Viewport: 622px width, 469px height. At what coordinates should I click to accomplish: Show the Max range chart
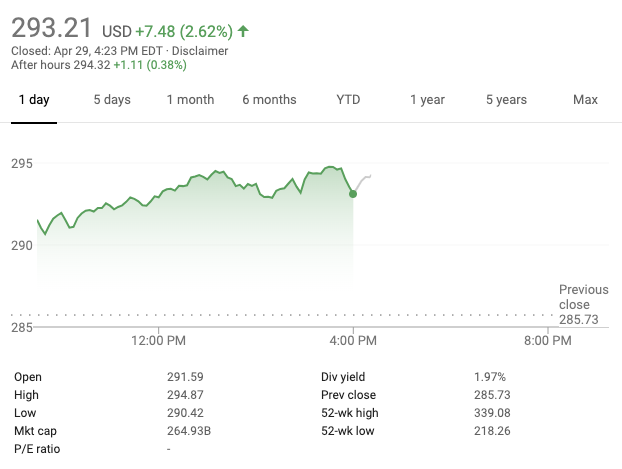[x=585, y=100]
